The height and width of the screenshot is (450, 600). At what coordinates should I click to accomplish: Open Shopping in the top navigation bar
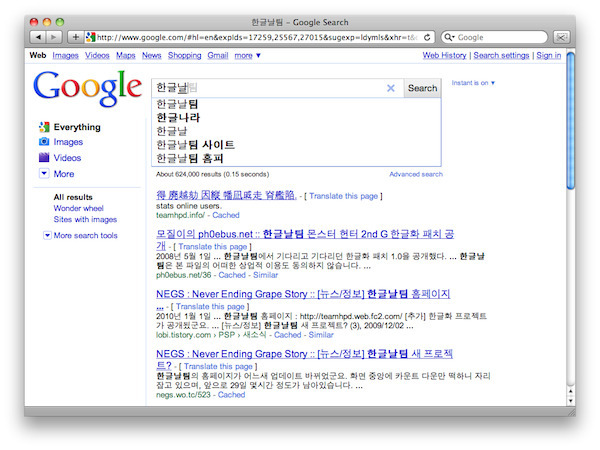[x=184, y=55]
